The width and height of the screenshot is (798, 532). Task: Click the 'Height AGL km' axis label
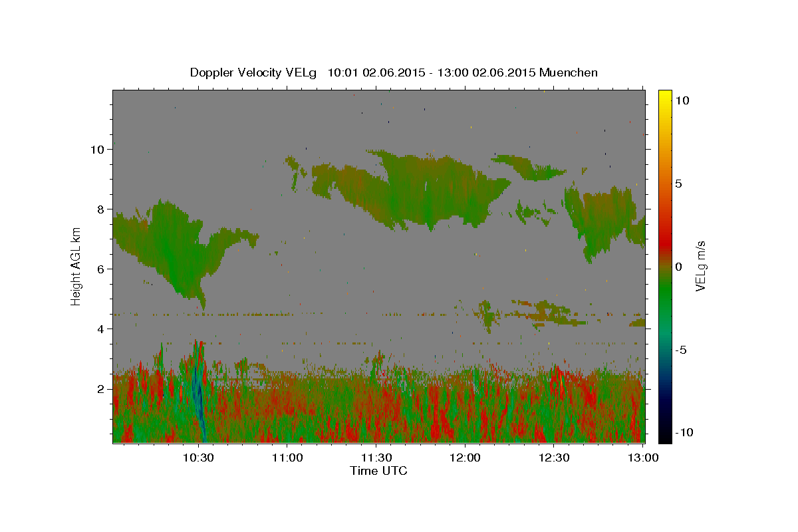(x=76, y=265)
